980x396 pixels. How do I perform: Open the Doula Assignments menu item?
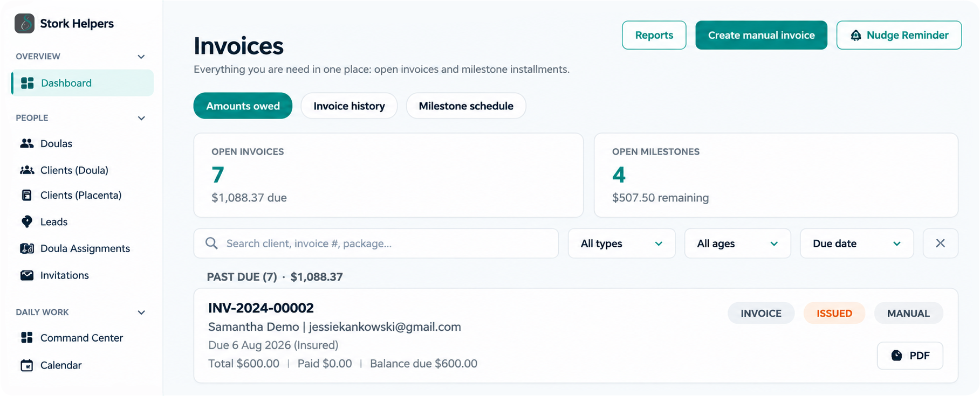(82, 248)
